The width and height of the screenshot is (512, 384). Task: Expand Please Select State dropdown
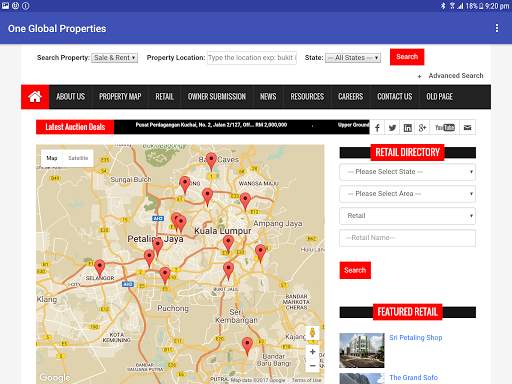tap(407, 172)
